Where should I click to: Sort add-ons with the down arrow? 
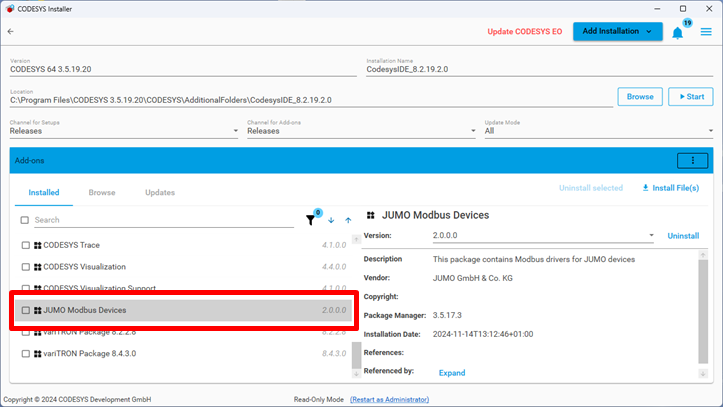click(x=331, y=220)
